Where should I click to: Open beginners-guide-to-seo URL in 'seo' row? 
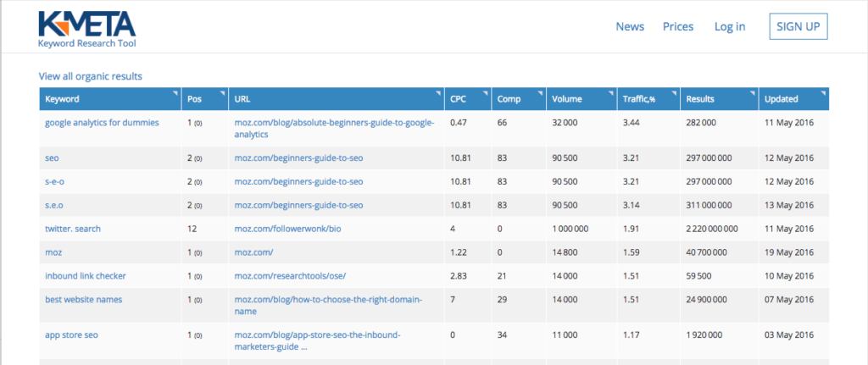click(299, 158)
